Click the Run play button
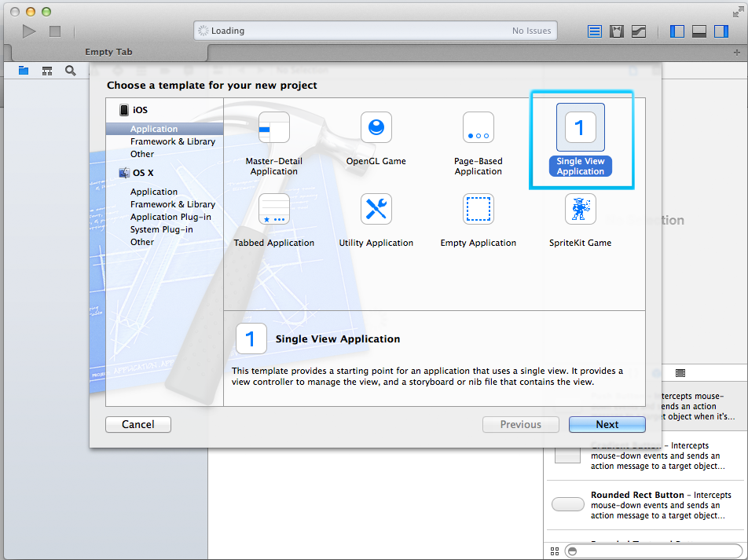The image size is (748, 560). click(x=29, y=31)
